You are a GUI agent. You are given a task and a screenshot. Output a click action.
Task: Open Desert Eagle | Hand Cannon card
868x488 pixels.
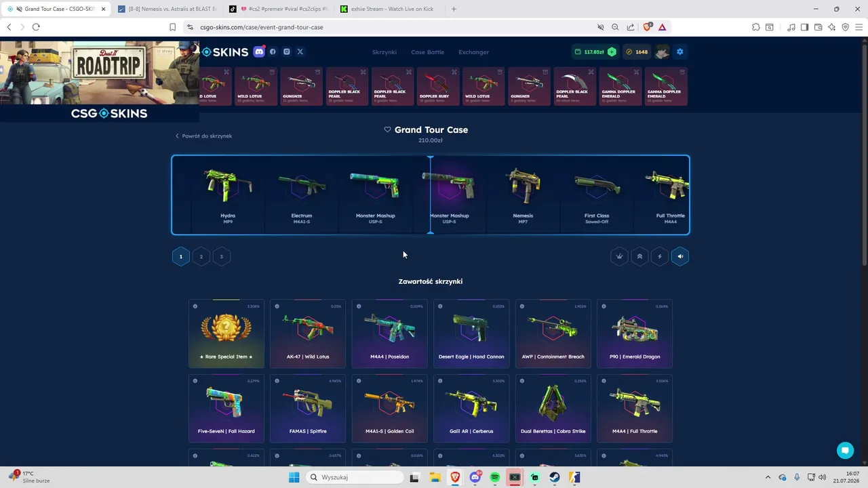pyautogui.click(x=471, y=333)
